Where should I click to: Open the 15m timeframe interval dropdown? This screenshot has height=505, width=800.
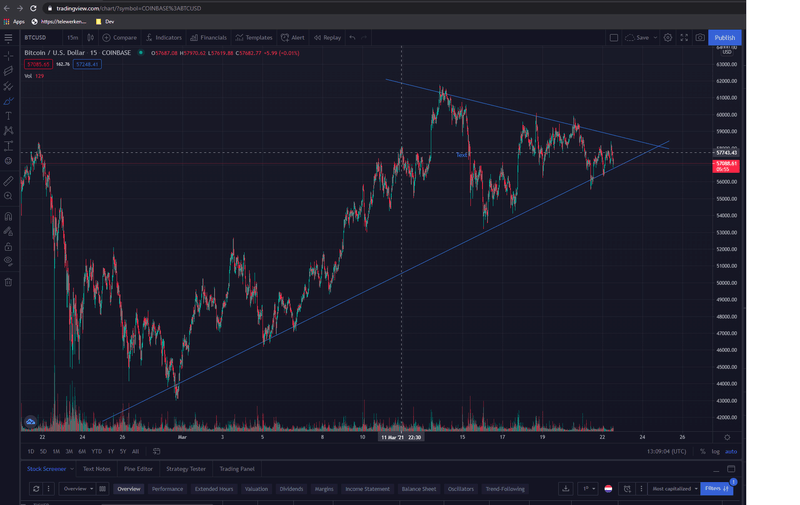(x=72, y=38)
